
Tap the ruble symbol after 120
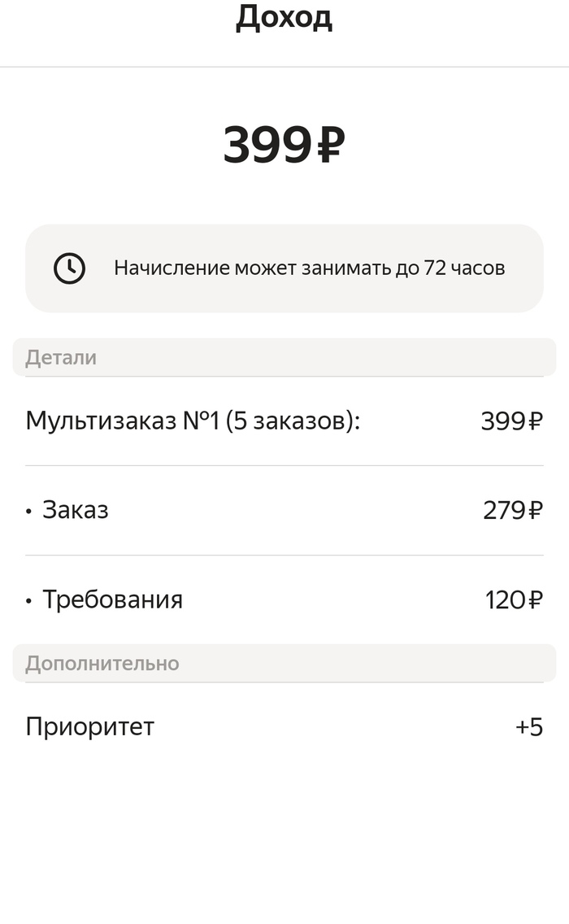tap(535, 600)
